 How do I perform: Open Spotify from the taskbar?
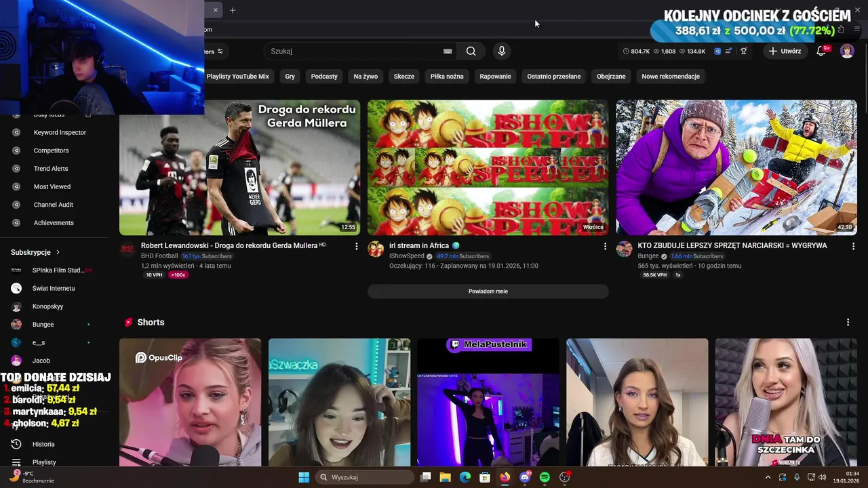545,477
